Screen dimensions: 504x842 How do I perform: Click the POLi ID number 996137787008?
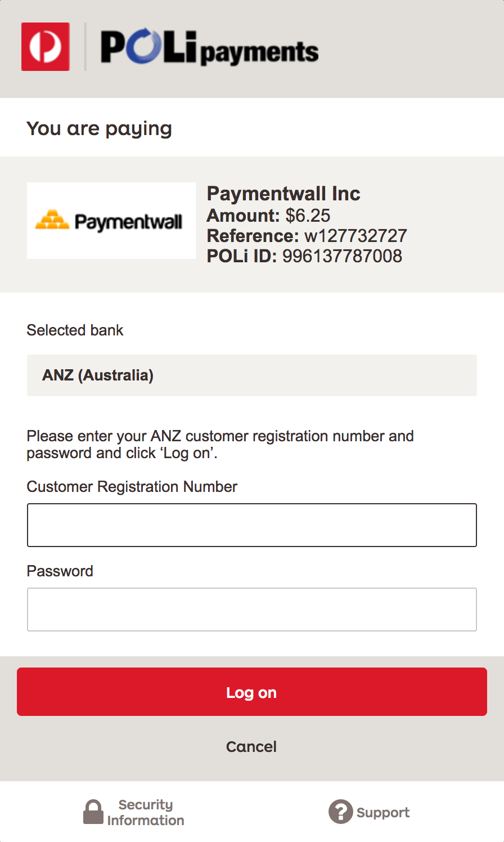point(342,256)
